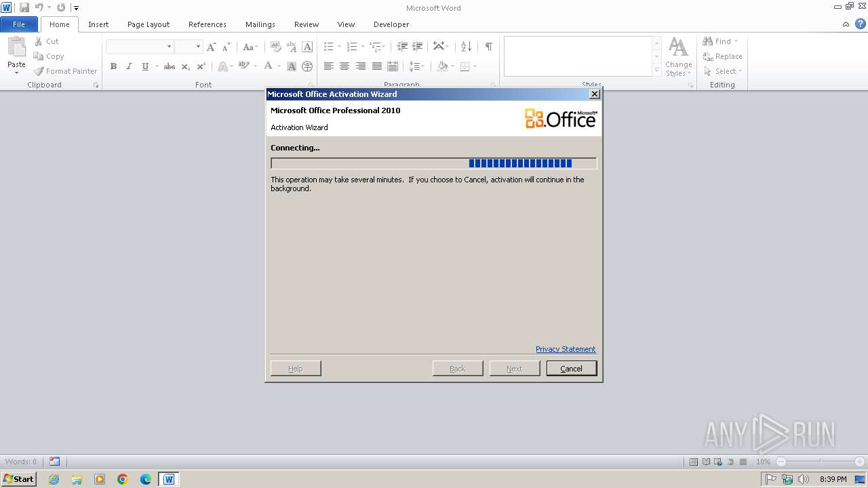Click Replace in Editing group

pos(723,56)
